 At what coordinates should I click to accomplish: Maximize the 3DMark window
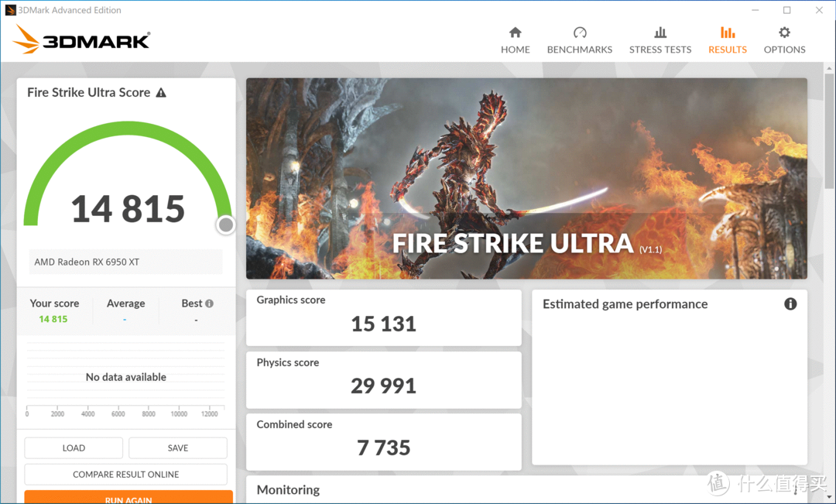point(786,10)
